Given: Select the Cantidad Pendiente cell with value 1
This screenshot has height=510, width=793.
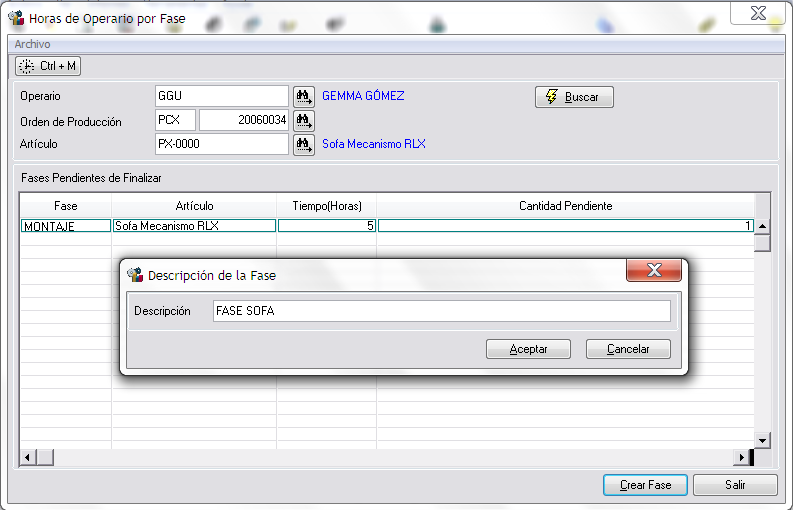Looking at the screenshot, I should click(x=566, y=226).
